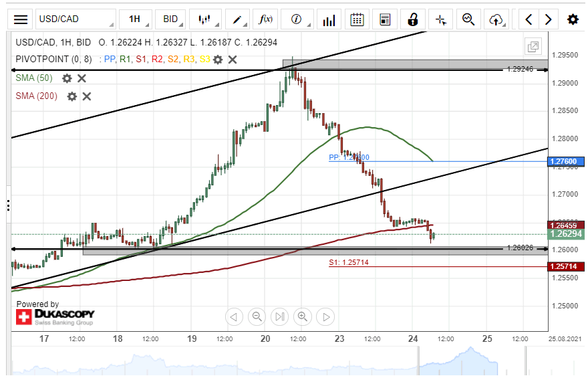Click the USD/CAD, 1H, BID title
Image resolution: width=588 pixels, height=384 pixels.
click(53, 42)
